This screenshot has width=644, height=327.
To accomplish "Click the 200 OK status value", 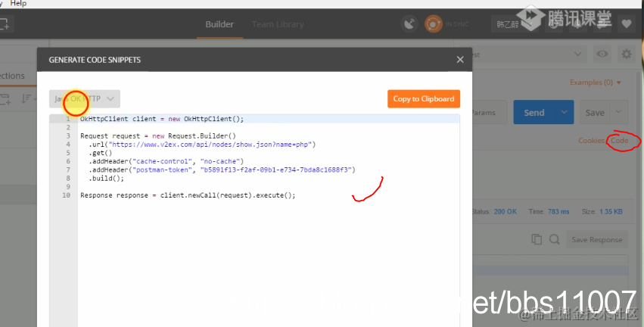I will coord(506,211).
